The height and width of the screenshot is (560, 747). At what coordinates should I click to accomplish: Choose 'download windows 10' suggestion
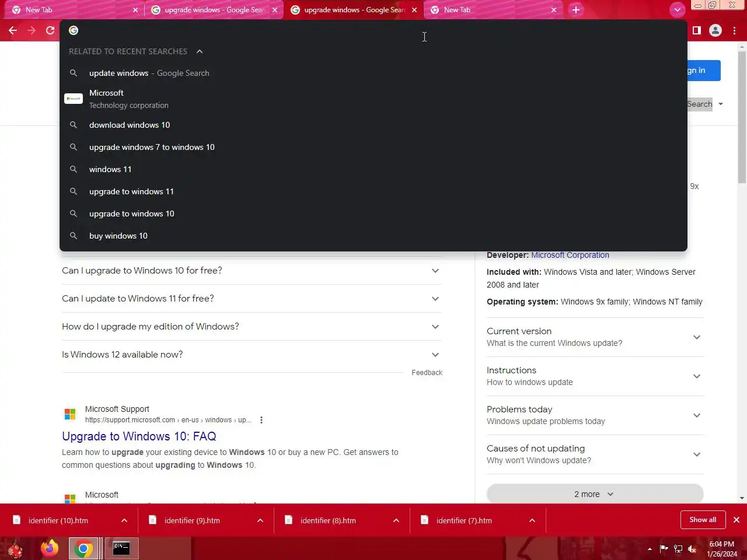coord(373,125)
